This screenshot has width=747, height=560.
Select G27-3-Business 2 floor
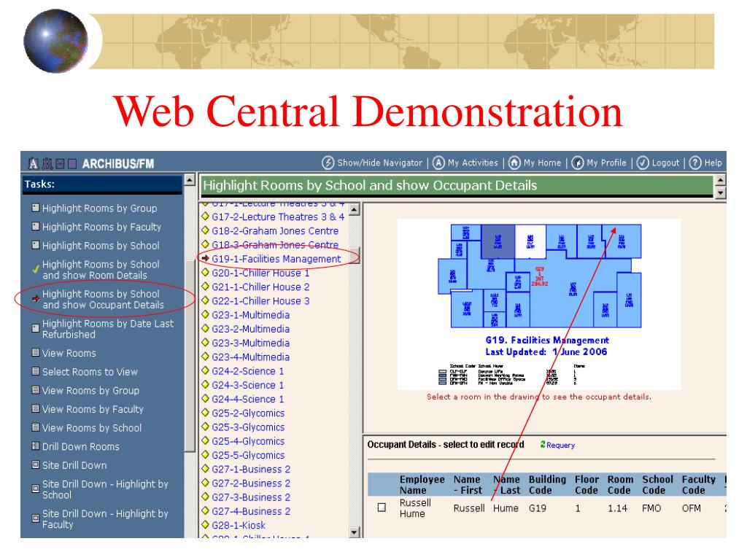coord(251,497)
